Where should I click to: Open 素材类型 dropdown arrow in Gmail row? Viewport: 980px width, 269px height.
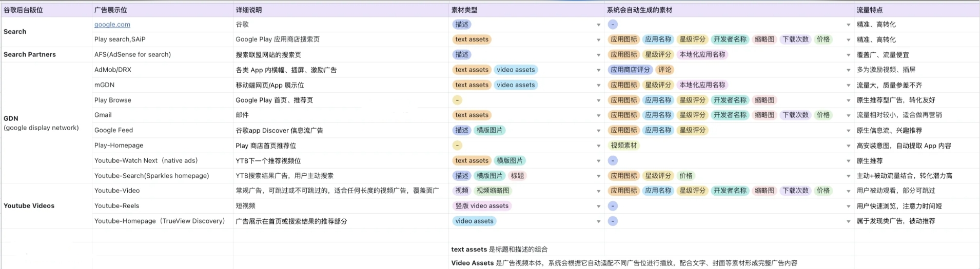(x=598, y=115)
